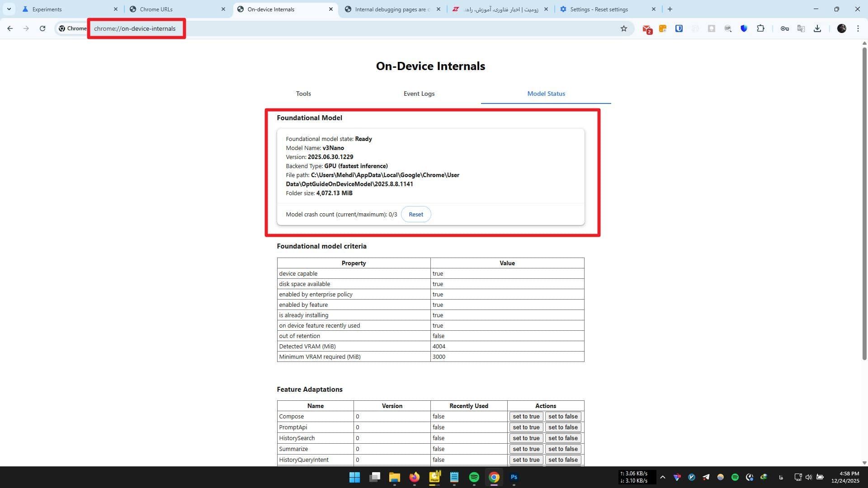Open the profile avatar menu

(841, 28)
